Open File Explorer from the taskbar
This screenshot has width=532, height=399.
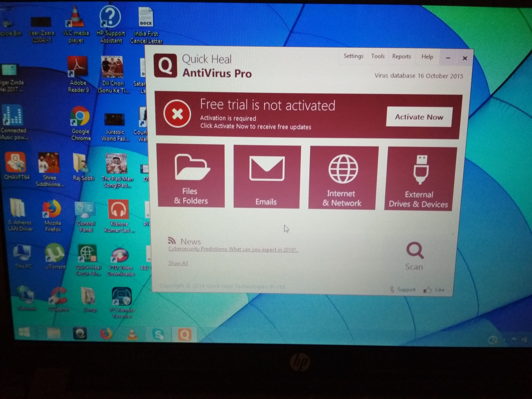point(54,333)
